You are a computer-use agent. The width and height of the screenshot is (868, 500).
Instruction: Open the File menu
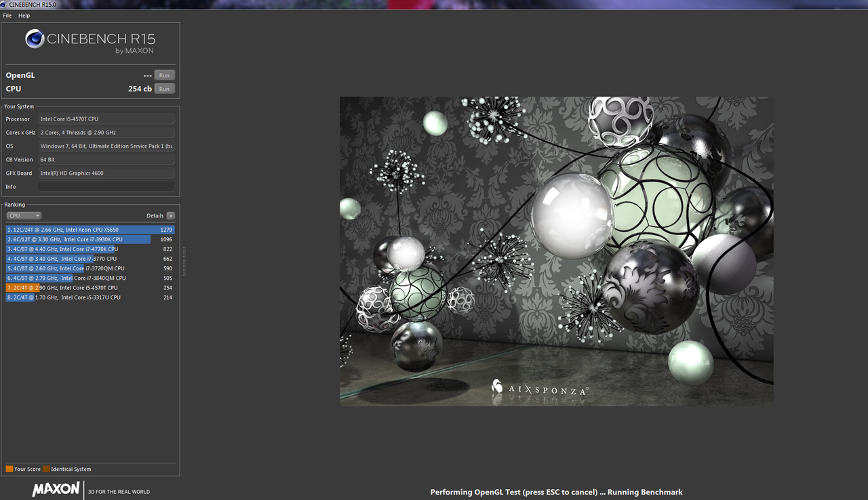(7, 16)
